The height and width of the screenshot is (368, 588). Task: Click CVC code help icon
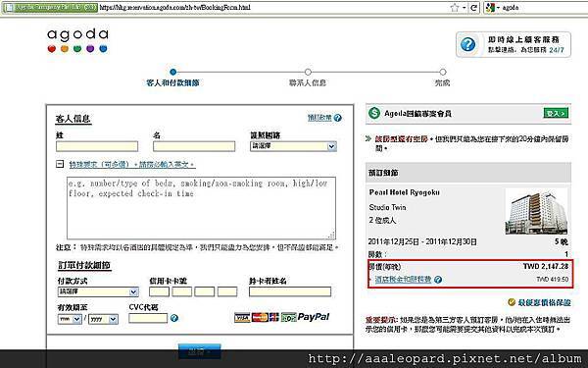174,318
